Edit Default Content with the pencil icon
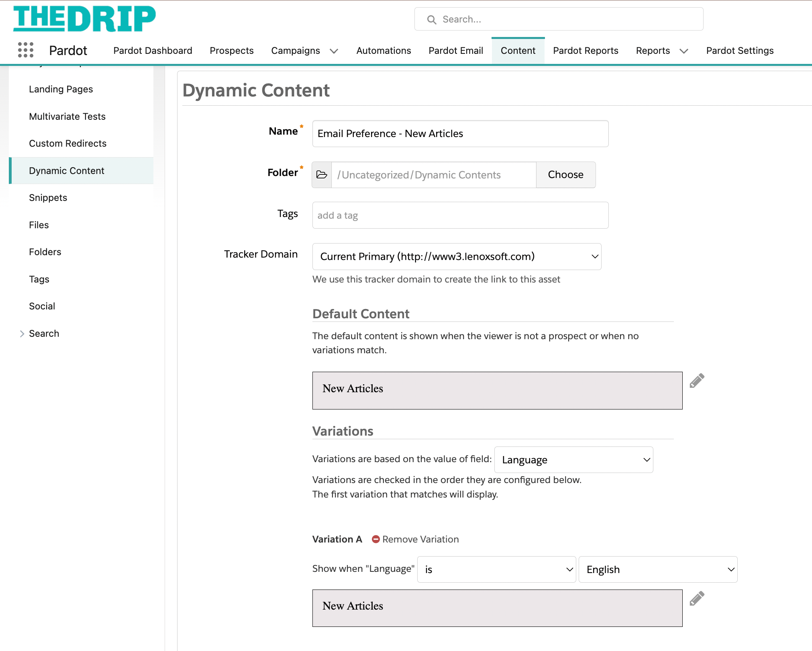Screen dimensions: 812x651 697,381
